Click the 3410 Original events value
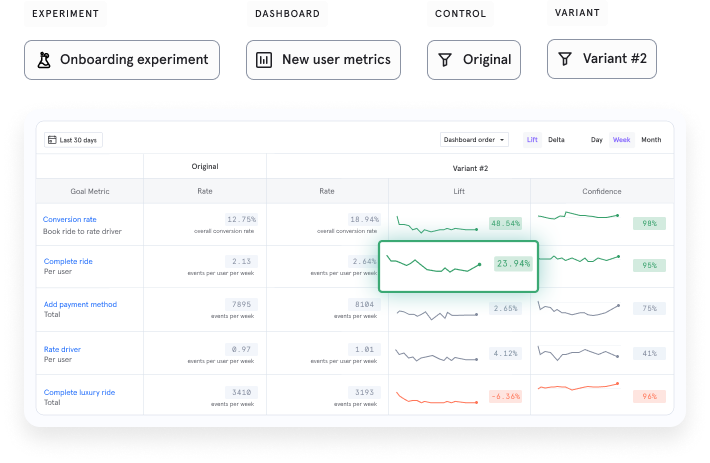Image resolution: width=710 pixels, height=463 pixels. [241, 392]
